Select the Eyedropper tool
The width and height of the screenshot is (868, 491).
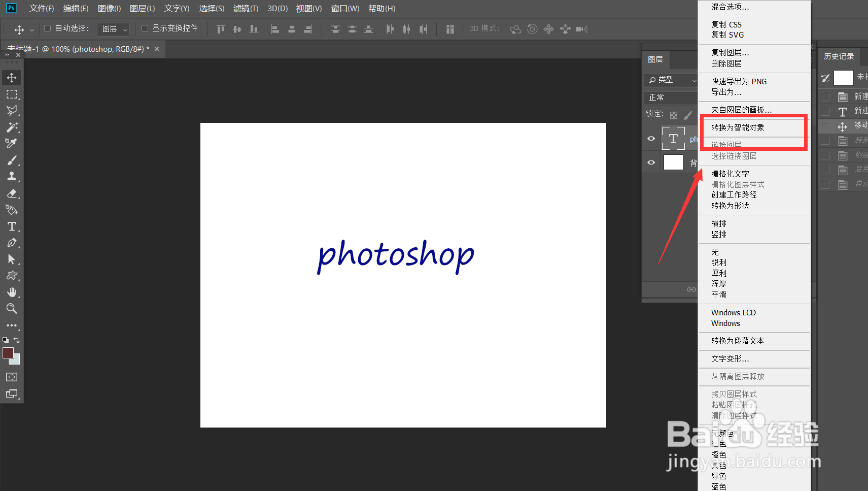[12, 144]
